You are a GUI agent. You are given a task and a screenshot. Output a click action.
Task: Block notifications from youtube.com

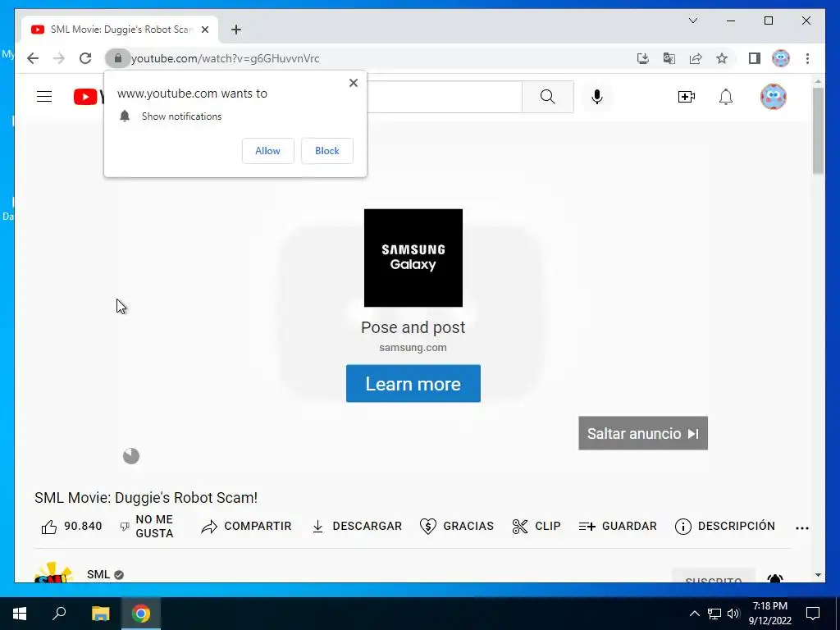point(326,151)
